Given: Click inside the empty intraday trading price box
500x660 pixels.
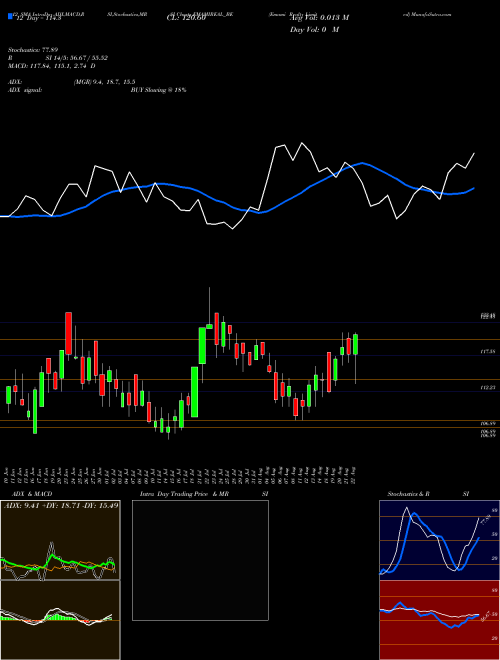Looking at the screenshot, I should (x=200, y=560).
